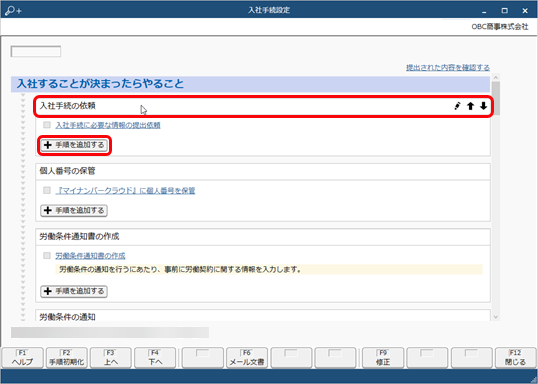538x384 pixels.
Task: Click 手順を追加する under 入社手続の依頼
Action: (74, 145)
